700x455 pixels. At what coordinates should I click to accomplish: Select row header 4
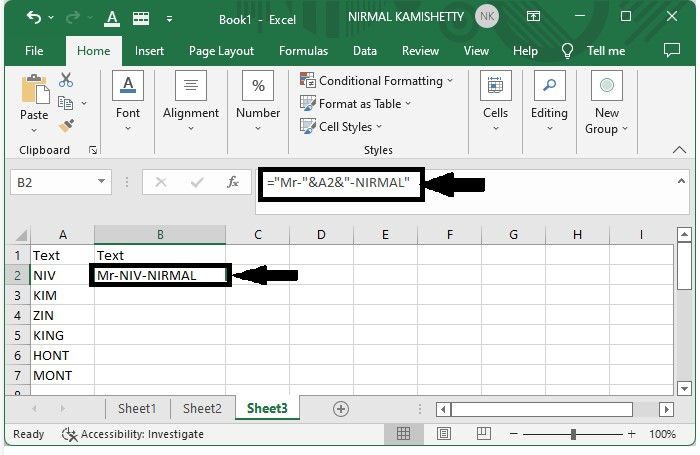click(x=18, y=316)
